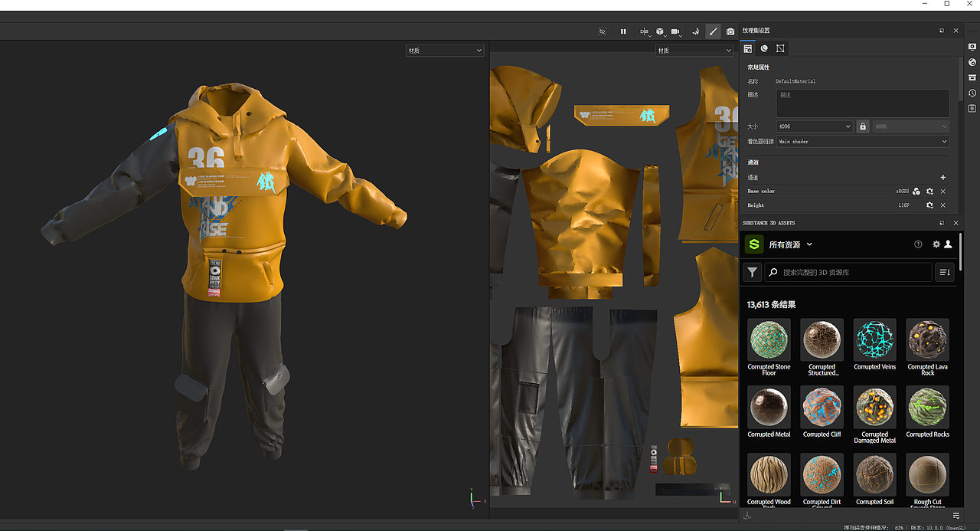The height and width of the screenshot is (531, 980).
Task: Click the L16F format label for Height
Action: click(x=903, y=205)
